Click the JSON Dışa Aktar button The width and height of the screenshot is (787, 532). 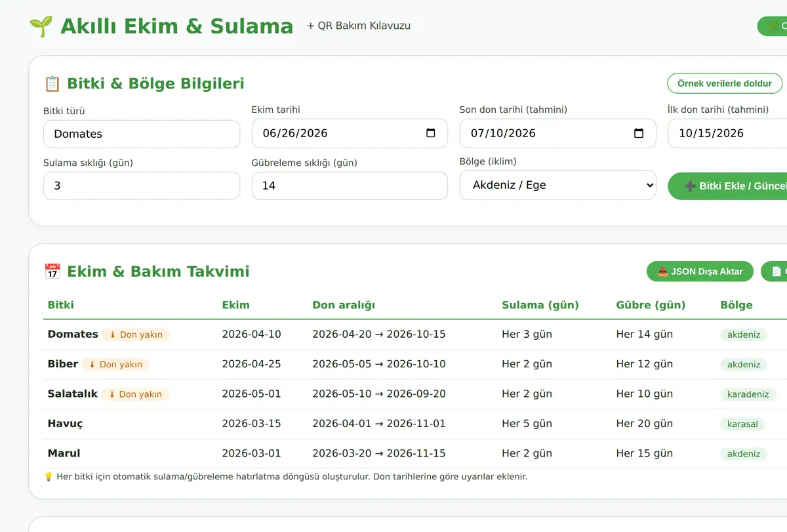(700, 272)
